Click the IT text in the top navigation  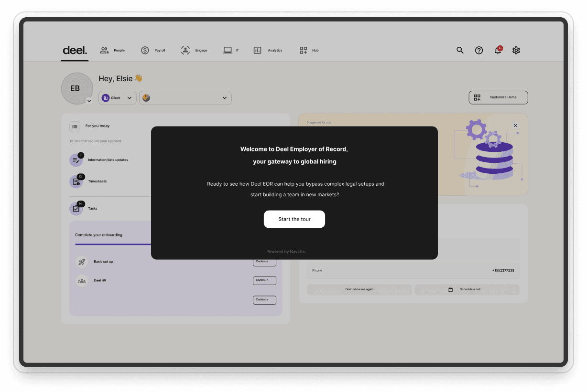pos(237,50)
